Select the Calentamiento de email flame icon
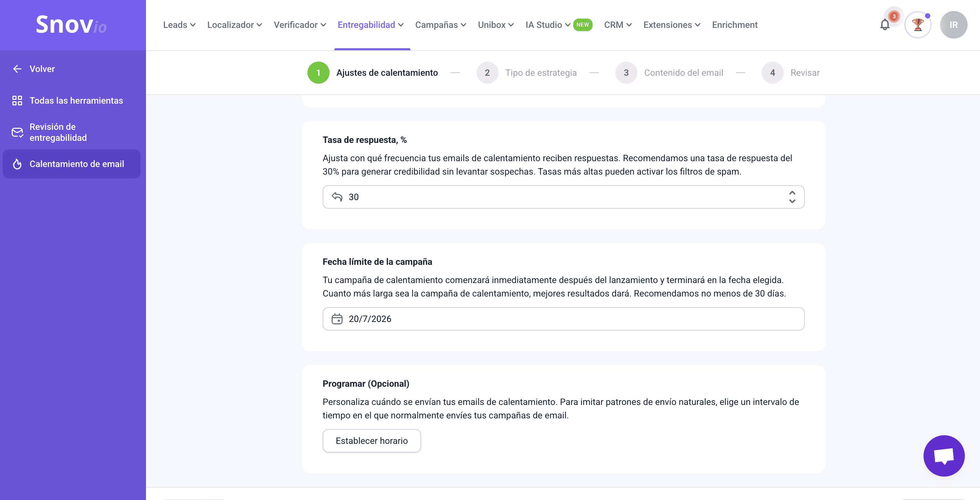980x500 pixels. [17, 164]
